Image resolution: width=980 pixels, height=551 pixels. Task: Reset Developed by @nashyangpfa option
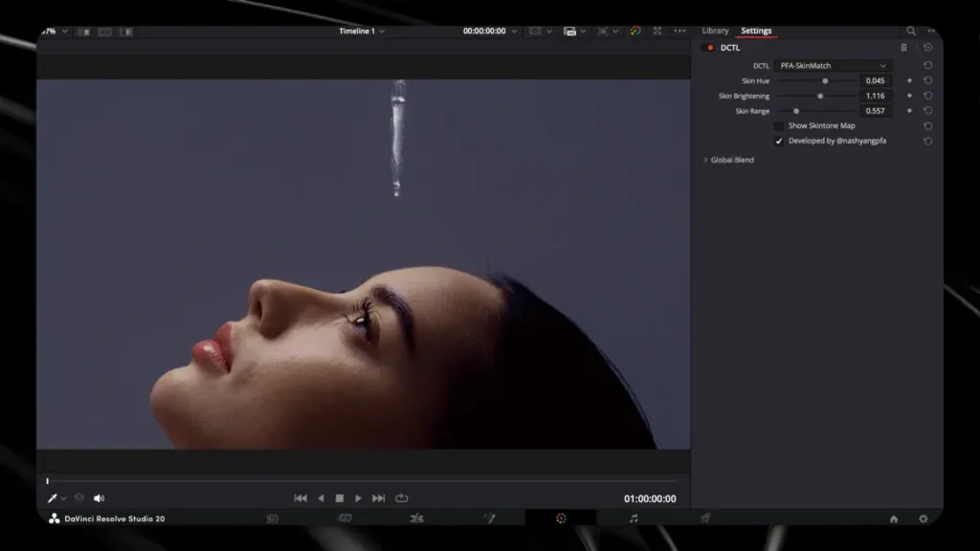(927, 142)
